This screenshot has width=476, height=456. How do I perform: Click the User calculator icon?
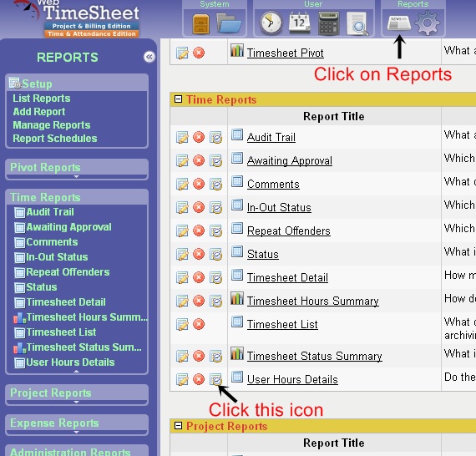(328, 23)
